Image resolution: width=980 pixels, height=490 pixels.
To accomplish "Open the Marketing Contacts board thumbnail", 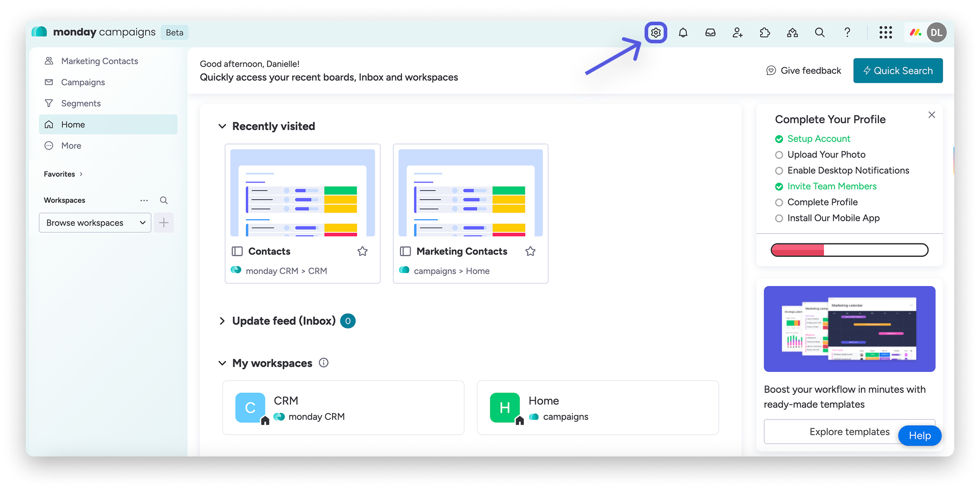I will click(x=471, y=193).
